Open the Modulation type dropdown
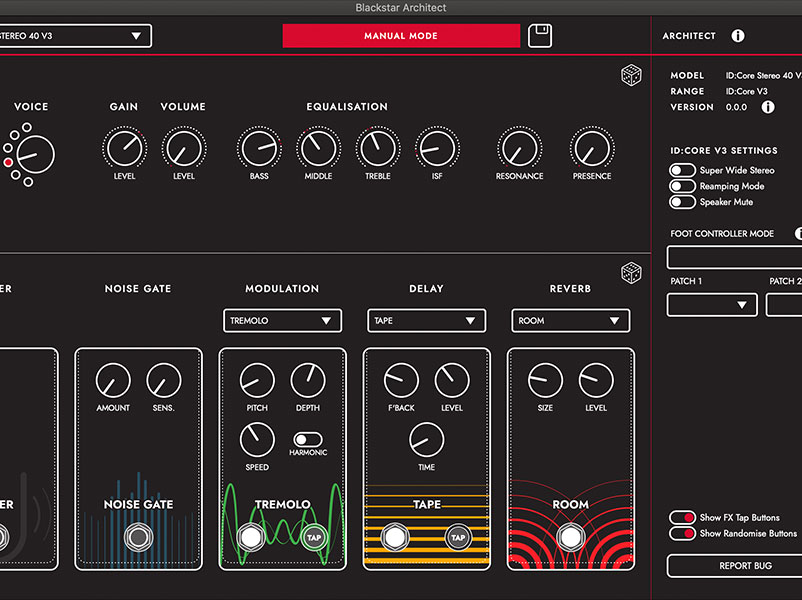This screenshot has width=802, height=600. coord(282,321)
